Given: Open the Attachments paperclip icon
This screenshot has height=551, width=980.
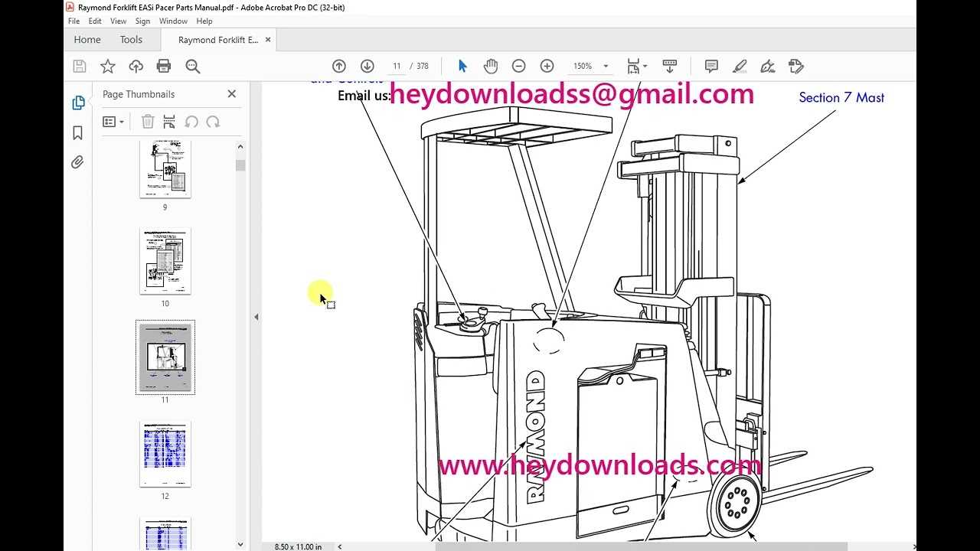Looking at the screenshot, I should [77, 162].
